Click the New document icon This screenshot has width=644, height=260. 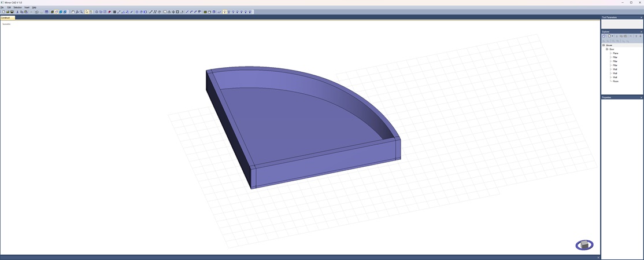click(3, 12)
